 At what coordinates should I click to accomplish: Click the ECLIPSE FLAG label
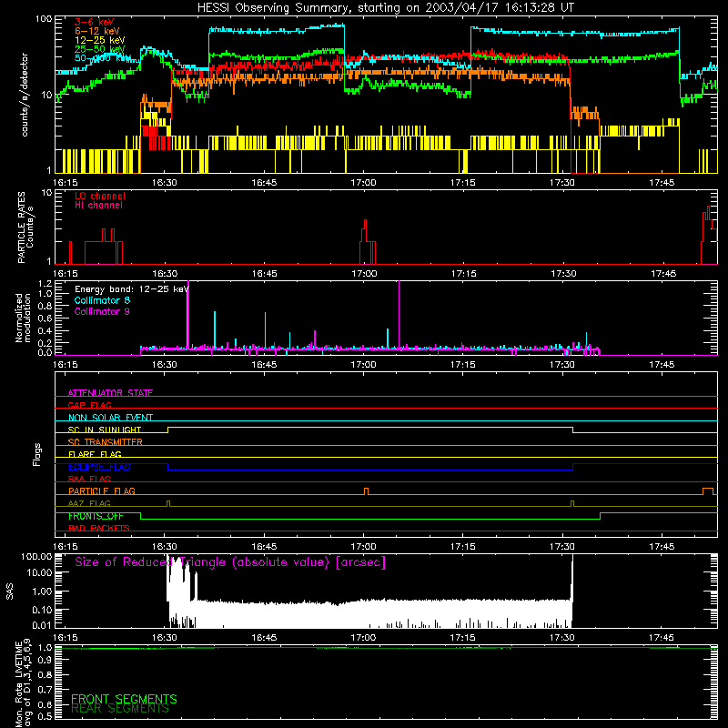click(99, 467)
